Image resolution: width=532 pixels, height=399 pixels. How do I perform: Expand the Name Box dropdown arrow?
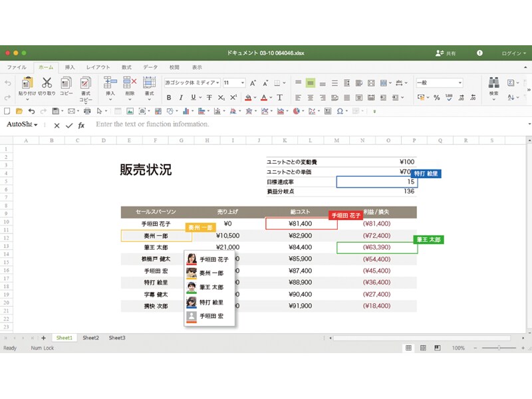[36, 125]
